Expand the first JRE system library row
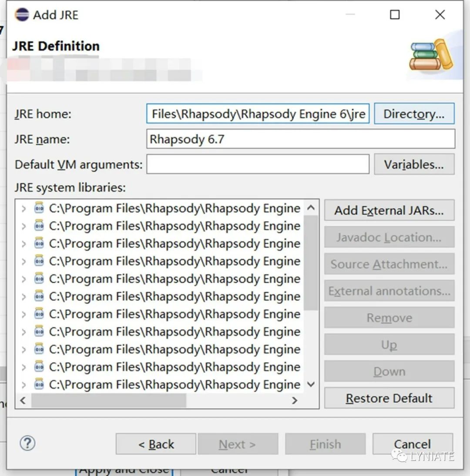470x476 pixels. (x=23, y=208)
